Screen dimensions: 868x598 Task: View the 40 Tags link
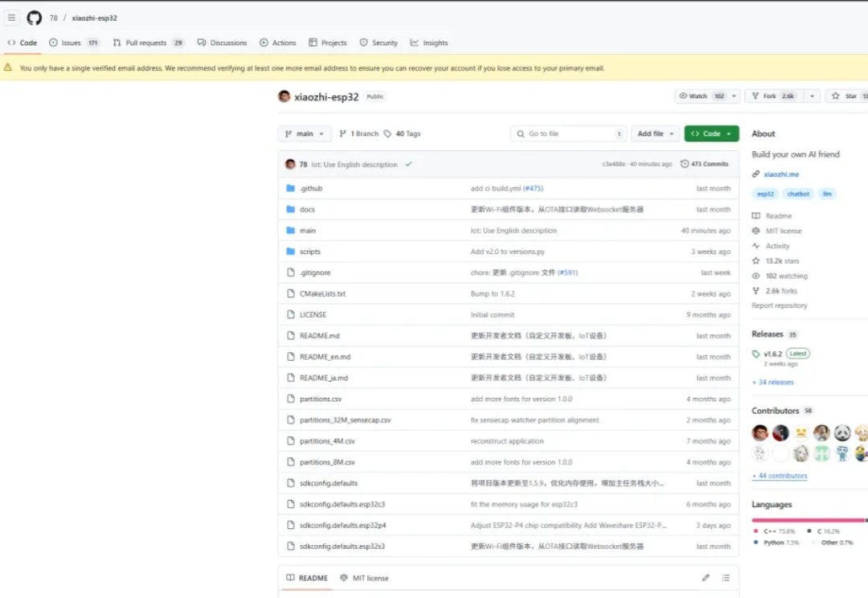(x=402, y=133)
